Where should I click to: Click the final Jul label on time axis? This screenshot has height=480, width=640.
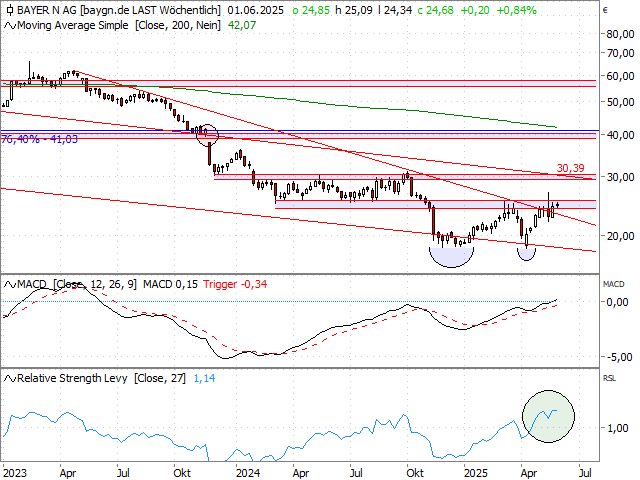pos(586,473)
